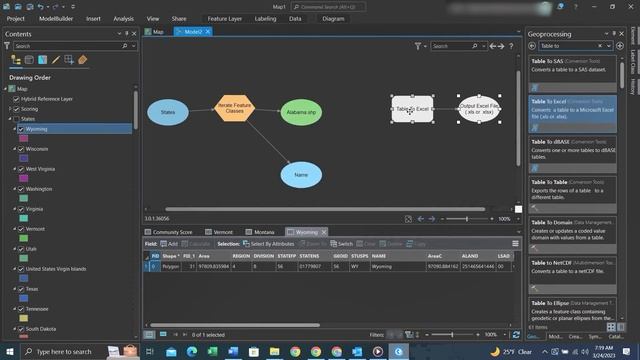Open the Diagram ribbon tab
This screenshot has width=640, height=360.
(x=333, y=19)
